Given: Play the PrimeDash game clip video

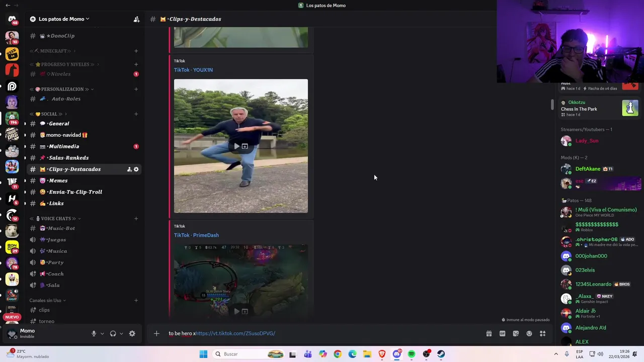Looking at the screenshot, I should (236, 311).
